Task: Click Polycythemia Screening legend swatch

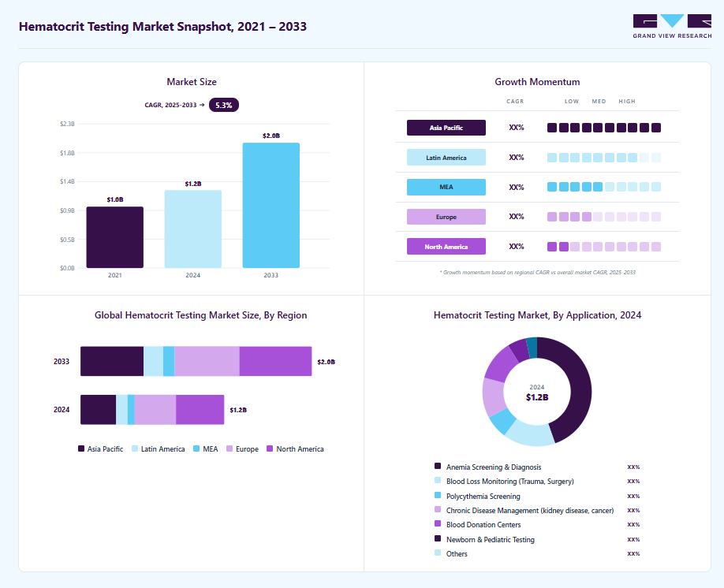Action: coord(438,495)
